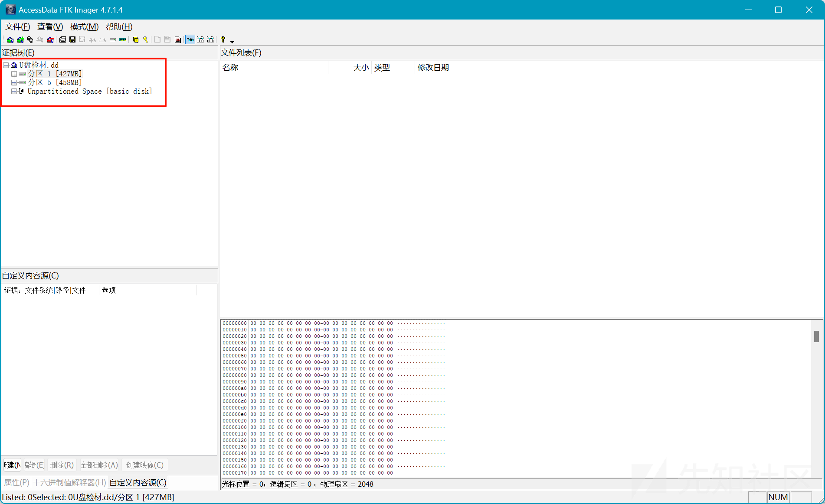Click the Export Disk Image floppy icon
Viewport: 825px width, 504px height.
pos(72,40)
